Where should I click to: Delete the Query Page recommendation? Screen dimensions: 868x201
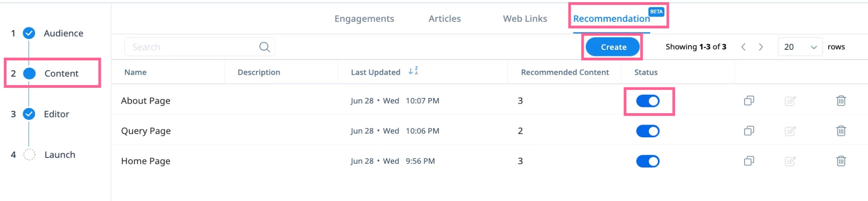point(841,131)
